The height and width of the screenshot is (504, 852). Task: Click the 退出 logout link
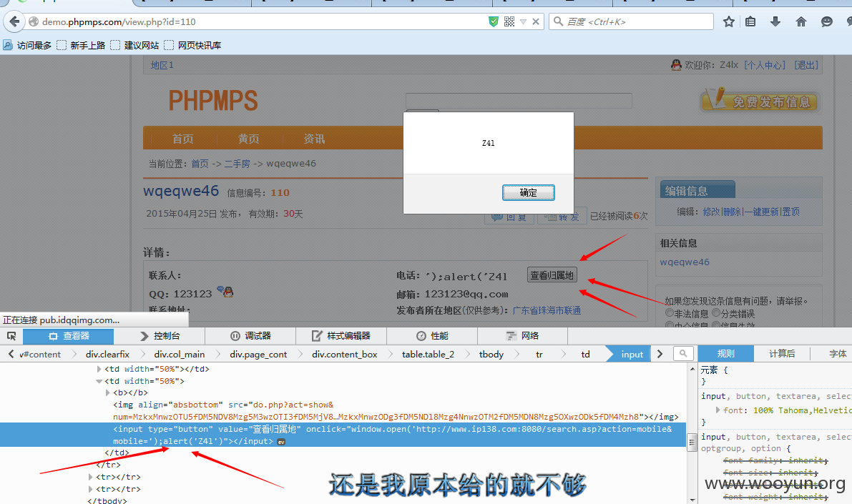point(806,65)
